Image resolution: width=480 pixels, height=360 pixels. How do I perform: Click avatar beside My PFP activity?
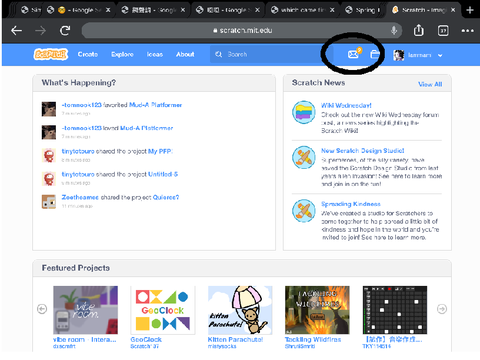[49, 155]
